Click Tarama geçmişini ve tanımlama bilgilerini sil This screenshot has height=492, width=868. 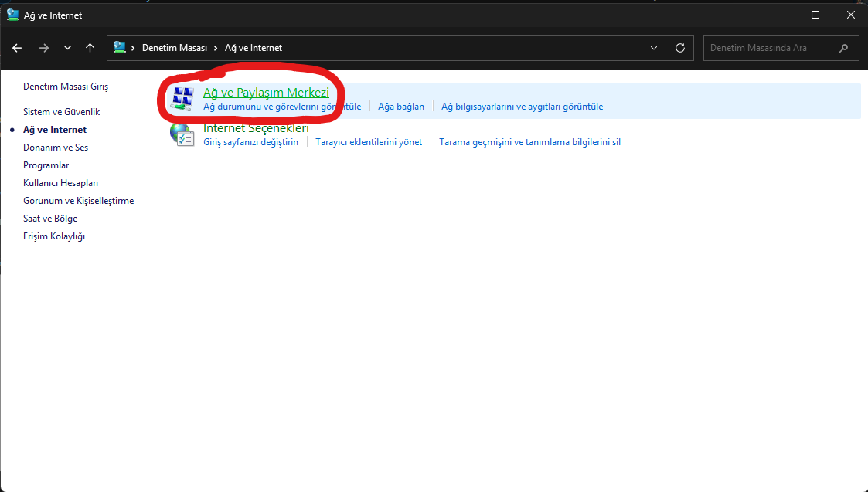tap(529, 142)
